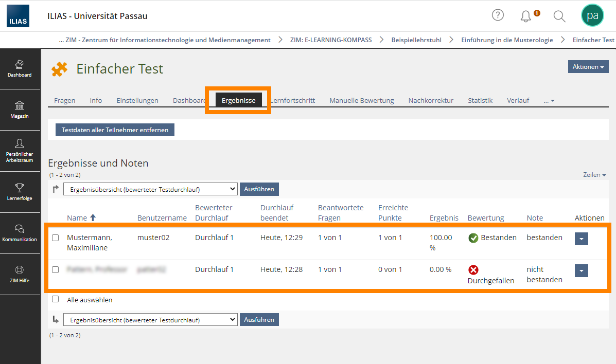Viewport: 616px width, 364px height.
Task: Click the green Bestanden check icon
Action: 473,238
